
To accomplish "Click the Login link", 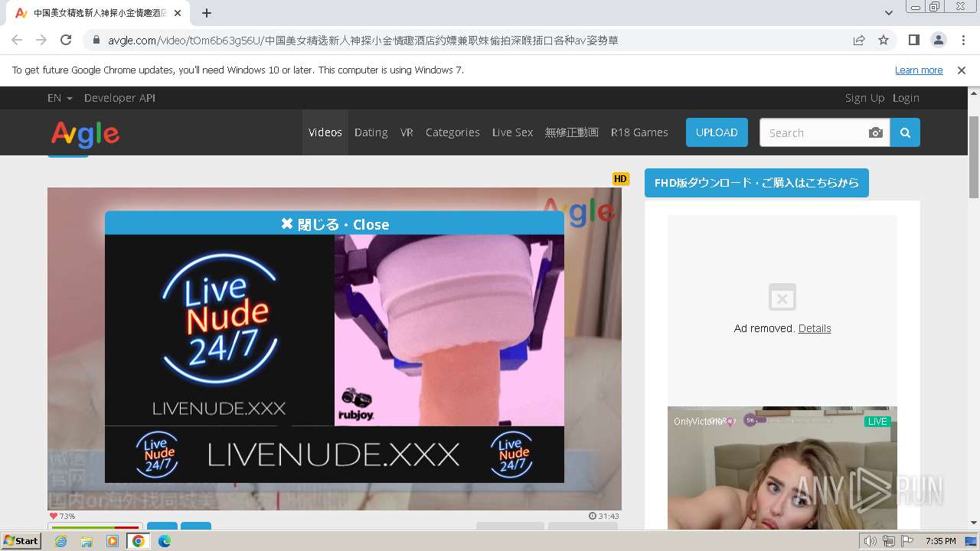I will coord(906,98).
